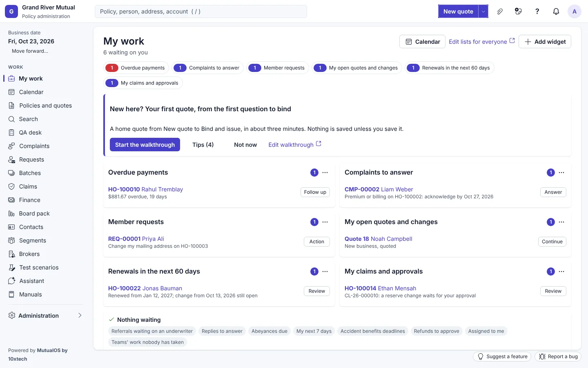Open policy HO-100014 Ethan Mensah
This screenshot has height=368, width=588.
click(380, 288)
